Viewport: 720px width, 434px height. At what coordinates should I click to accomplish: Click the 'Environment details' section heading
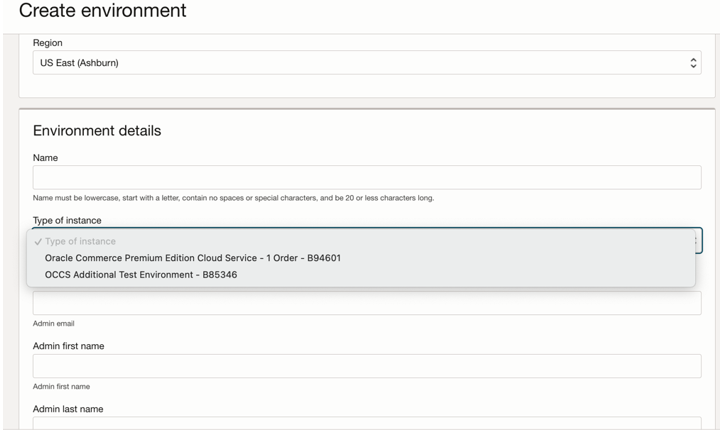[x=97, y=130]
